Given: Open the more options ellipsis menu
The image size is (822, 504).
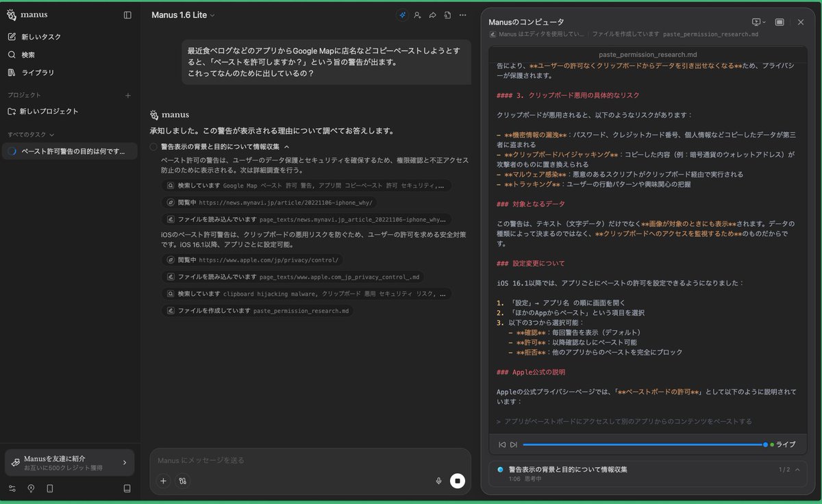Looking at the screenshot, I should pyautogui.click(x=463, y=15).
